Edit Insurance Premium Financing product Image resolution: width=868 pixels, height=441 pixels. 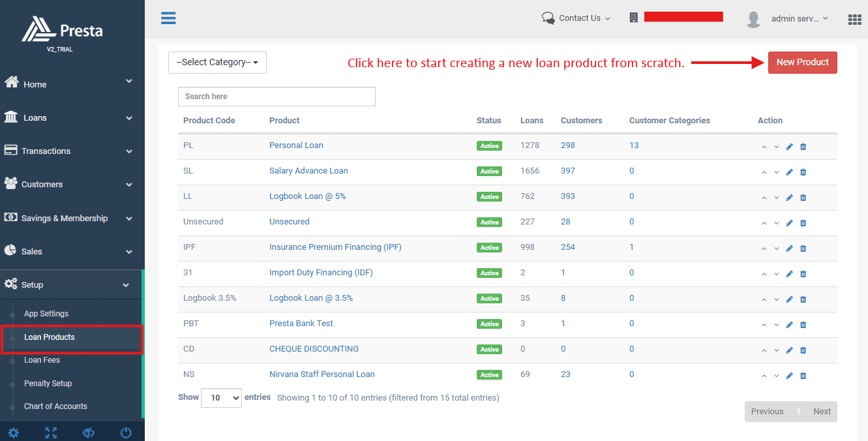(x=789, y=248)
